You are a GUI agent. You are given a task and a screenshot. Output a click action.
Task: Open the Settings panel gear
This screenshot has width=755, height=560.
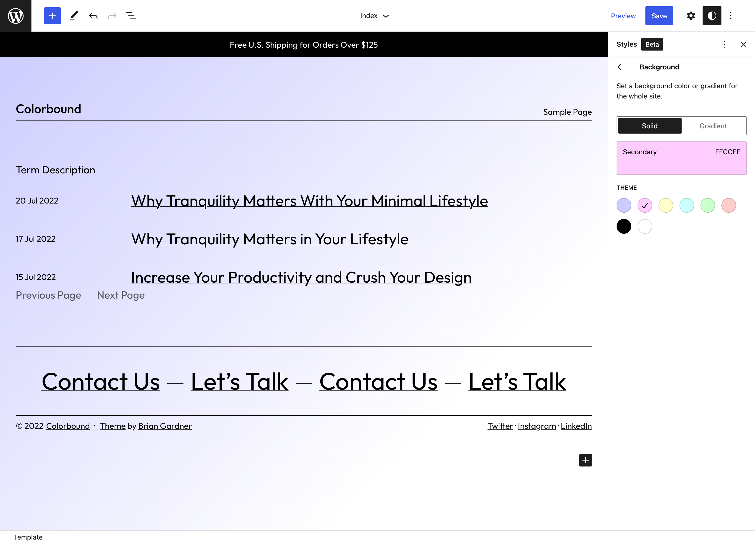691,16
